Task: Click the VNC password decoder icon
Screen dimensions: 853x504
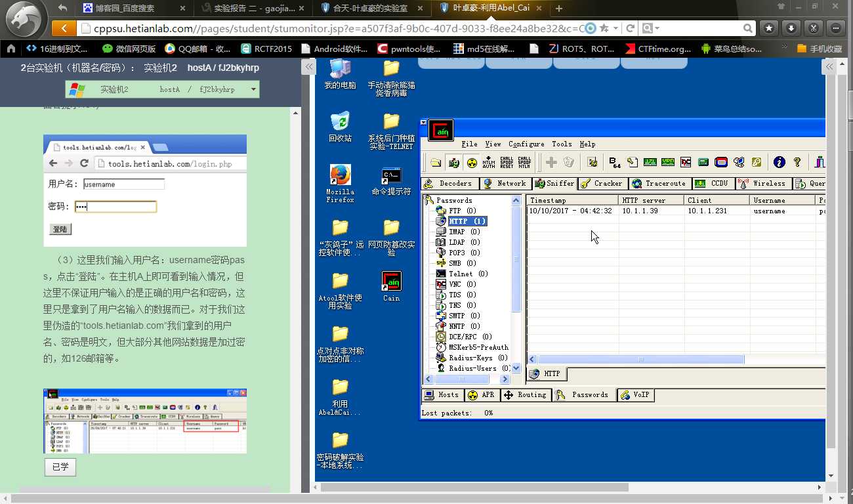Action: click(686, 162)
